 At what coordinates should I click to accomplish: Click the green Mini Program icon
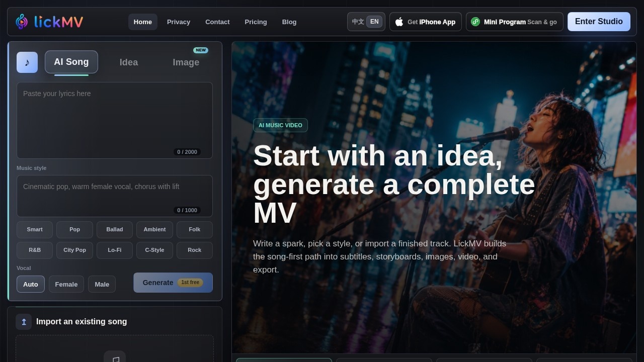point(475,22)
